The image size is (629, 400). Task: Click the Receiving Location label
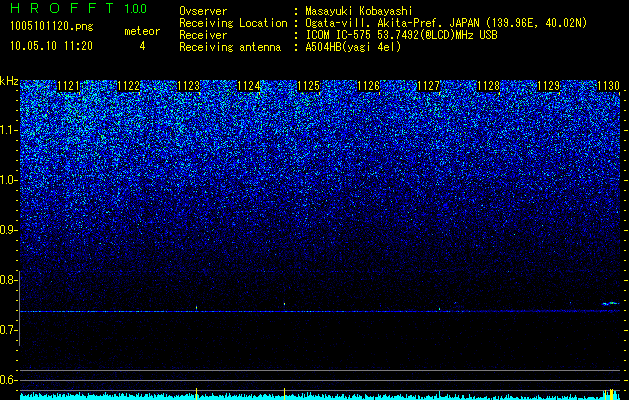(x=233, y=23)
